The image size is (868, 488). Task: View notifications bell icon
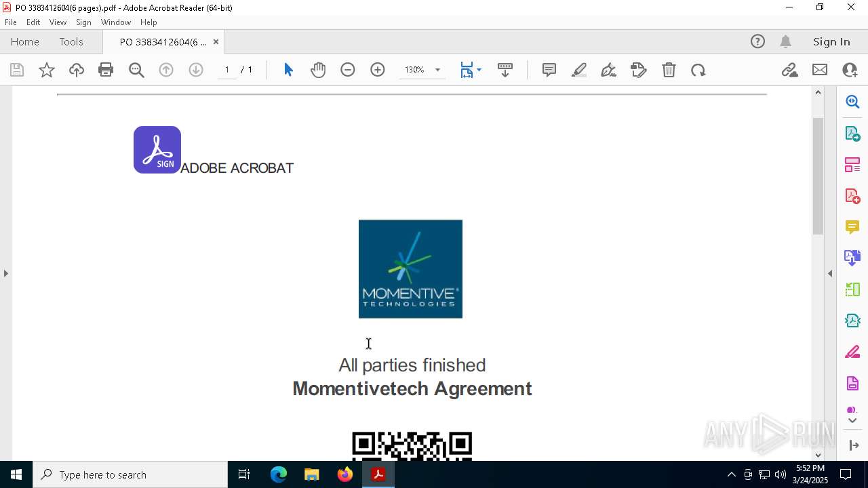(785, 42)
